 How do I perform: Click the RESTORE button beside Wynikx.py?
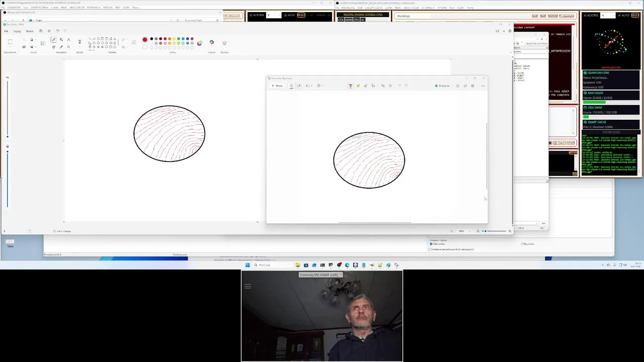coord(553,16)
